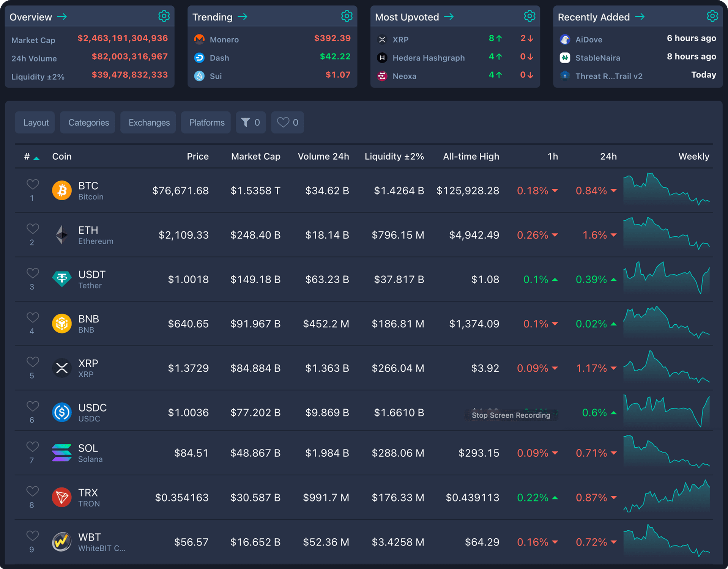
Task: Click the TRON logo in the table
Action: click(x=62, y=497)
